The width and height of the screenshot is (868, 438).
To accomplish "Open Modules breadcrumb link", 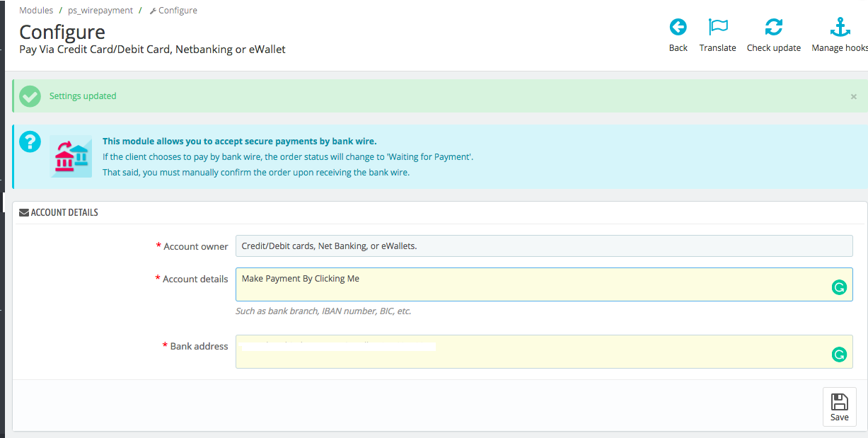I will [x=36, y=11].
